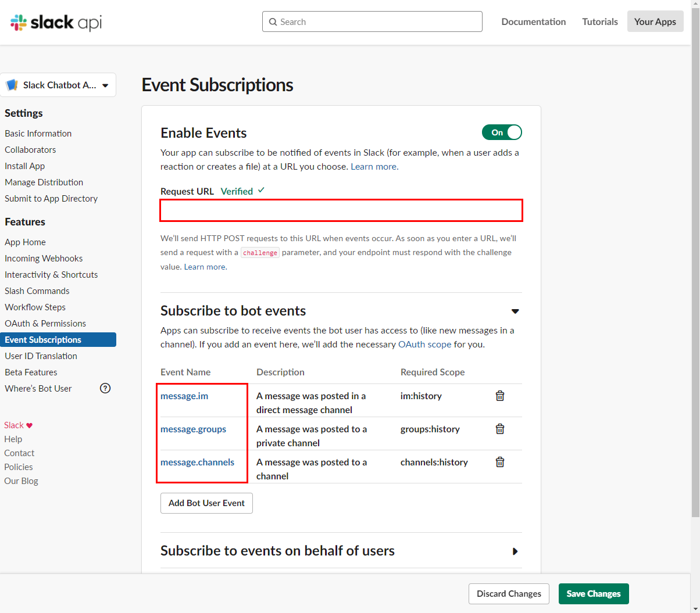The image size is (700, 613).
Task: Select Event Subscriptions in sidebar
Action: coord(58,339)
